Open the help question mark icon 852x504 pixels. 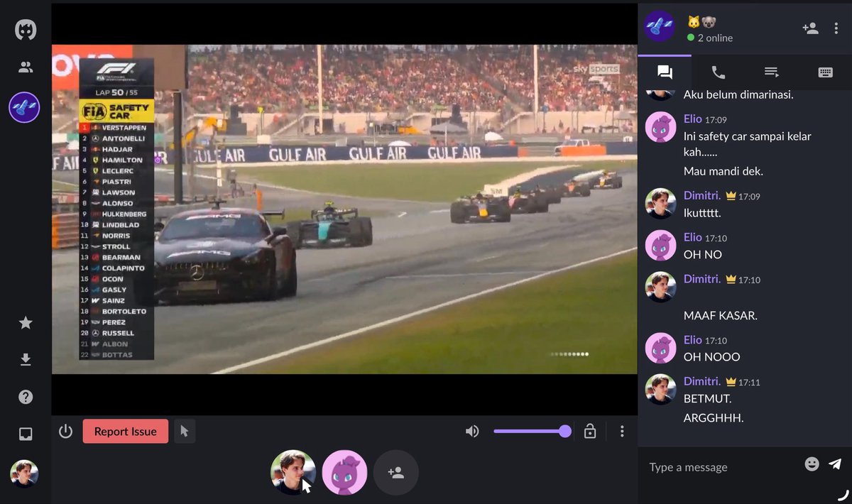tap(26, 397)
